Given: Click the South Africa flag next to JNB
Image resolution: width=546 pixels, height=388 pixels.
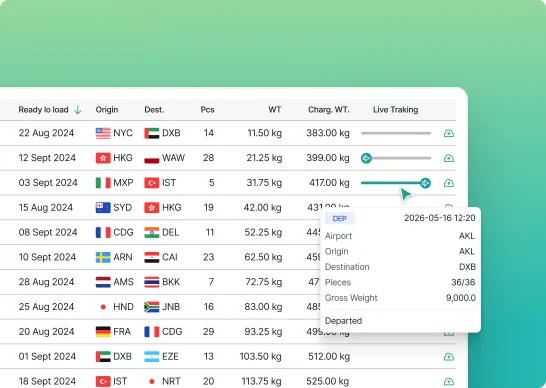Looking at the screenshot, I should [x=152, y=307].
